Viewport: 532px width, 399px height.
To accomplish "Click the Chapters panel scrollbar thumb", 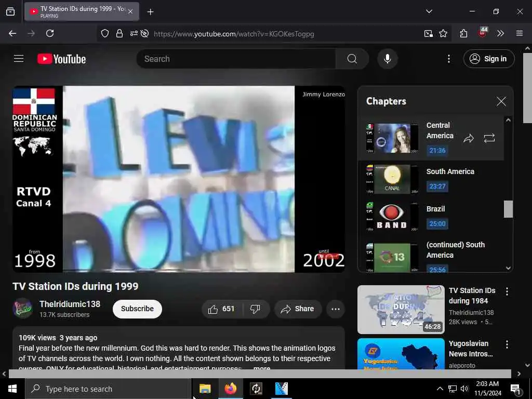I will [x=508, y=209].
